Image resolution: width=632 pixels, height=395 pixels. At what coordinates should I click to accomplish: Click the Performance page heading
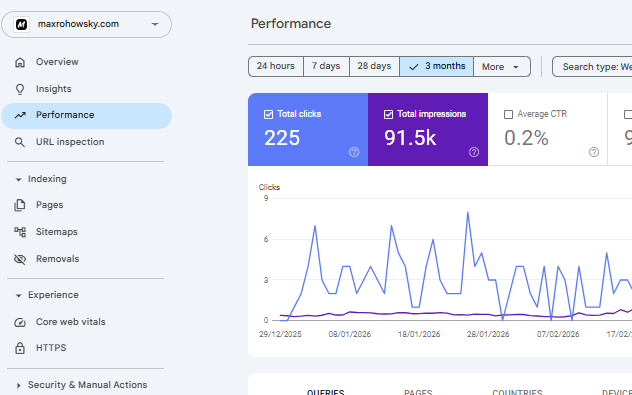pos(291,23)
